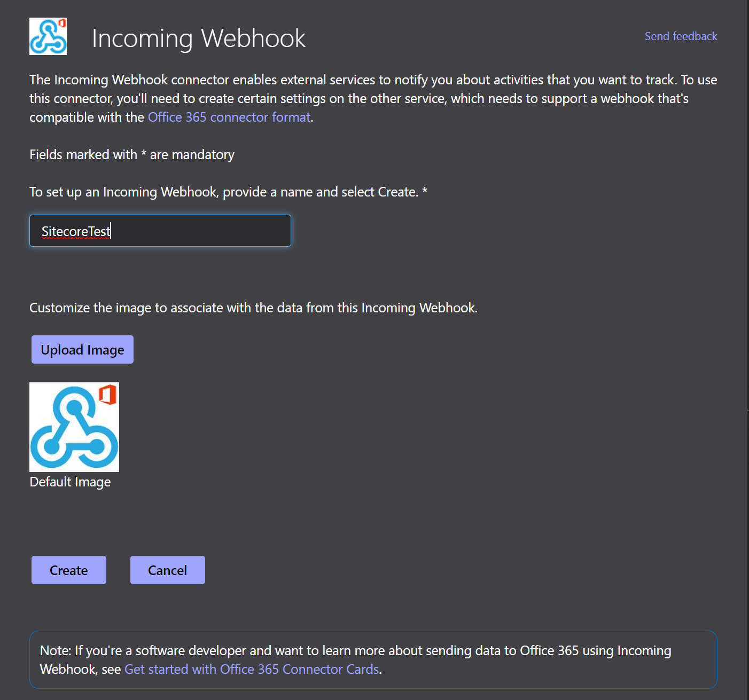The image size is (749, 700).
Task: Click the Incoming Webhook page title
Action: point(199,38)
